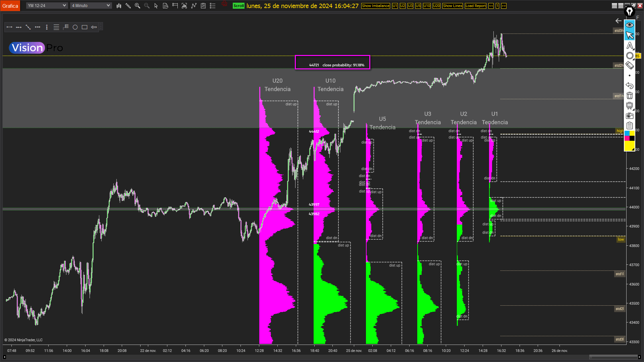Select the ray drawing tool

point(19,27)
